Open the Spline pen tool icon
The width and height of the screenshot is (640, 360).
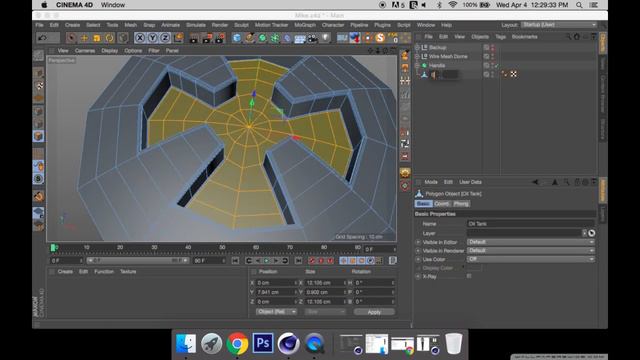pos(249,38)
